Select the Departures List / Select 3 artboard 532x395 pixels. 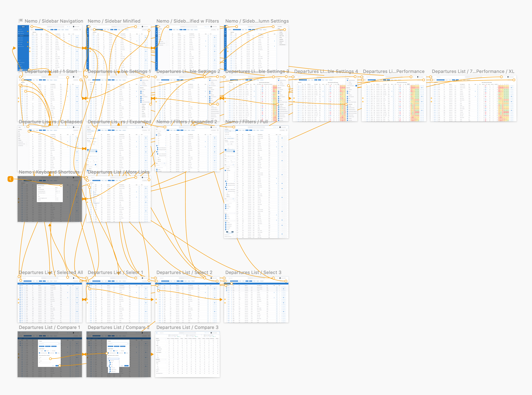256,300
